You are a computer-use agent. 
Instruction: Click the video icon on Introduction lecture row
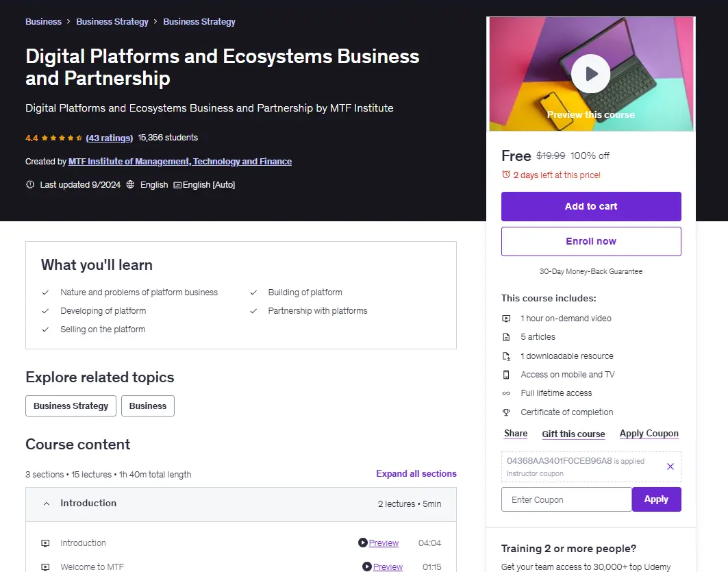tap(45, 543)
